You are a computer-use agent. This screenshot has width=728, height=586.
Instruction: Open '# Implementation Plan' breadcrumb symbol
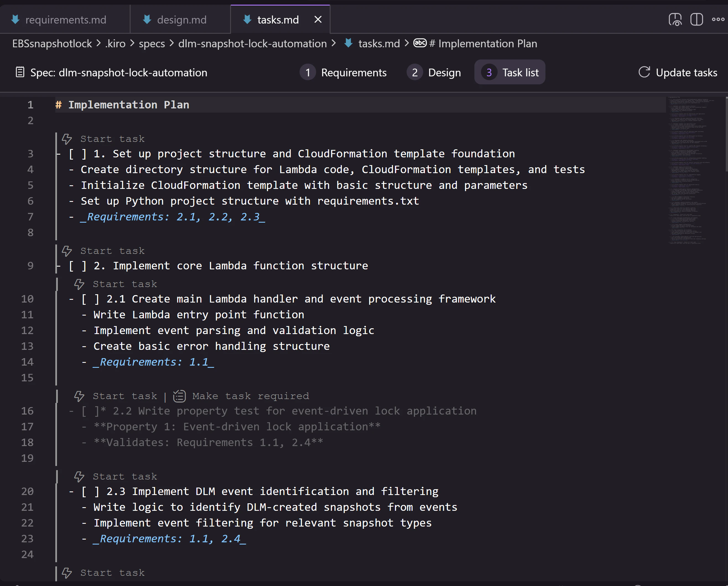483,43
